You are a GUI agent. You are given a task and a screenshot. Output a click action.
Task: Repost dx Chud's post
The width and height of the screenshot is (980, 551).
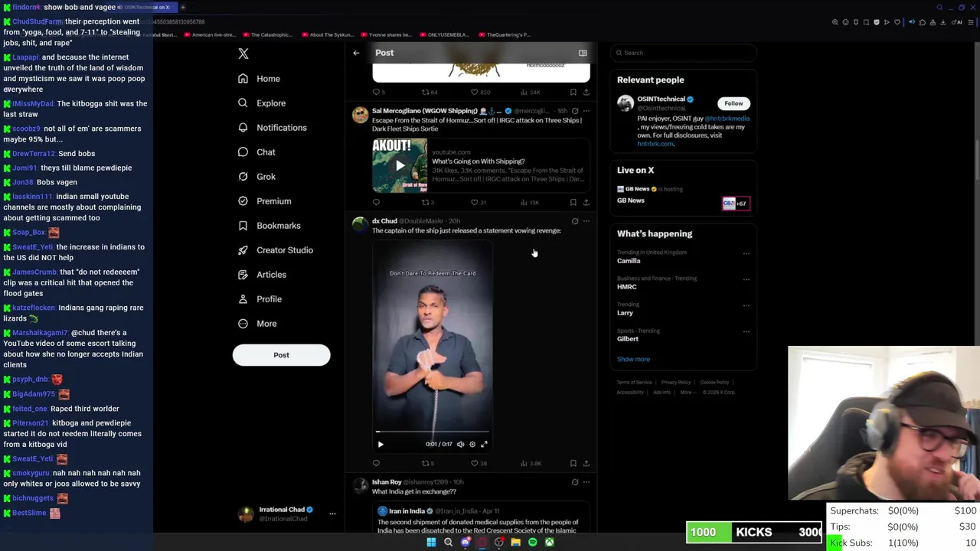point(428,463)
